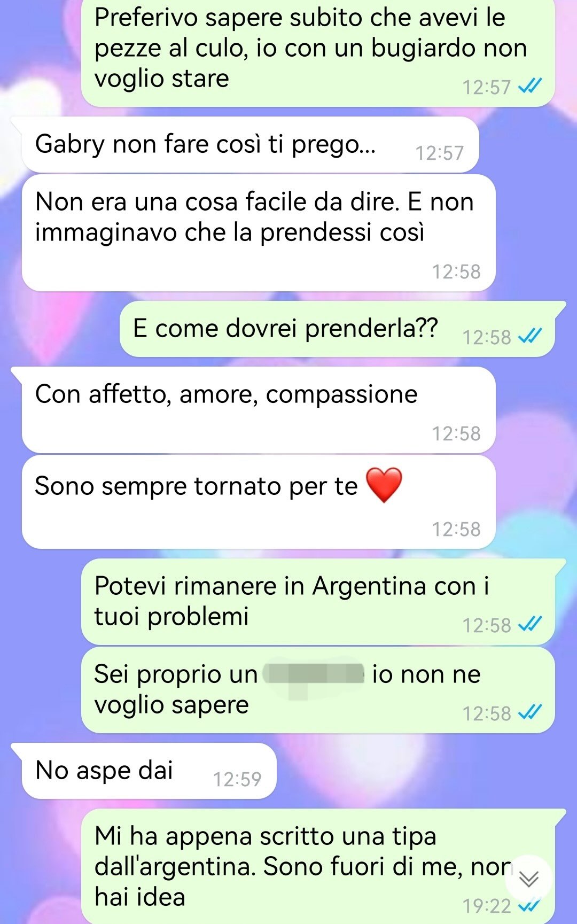Tap the red heart emoji

tap(384, 485)
